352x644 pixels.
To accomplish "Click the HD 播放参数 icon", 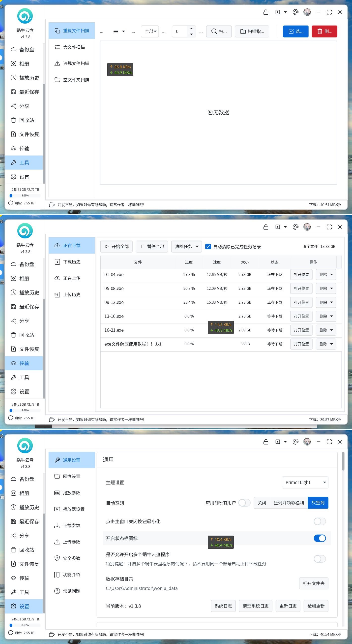I will click(x=57, y=492).
